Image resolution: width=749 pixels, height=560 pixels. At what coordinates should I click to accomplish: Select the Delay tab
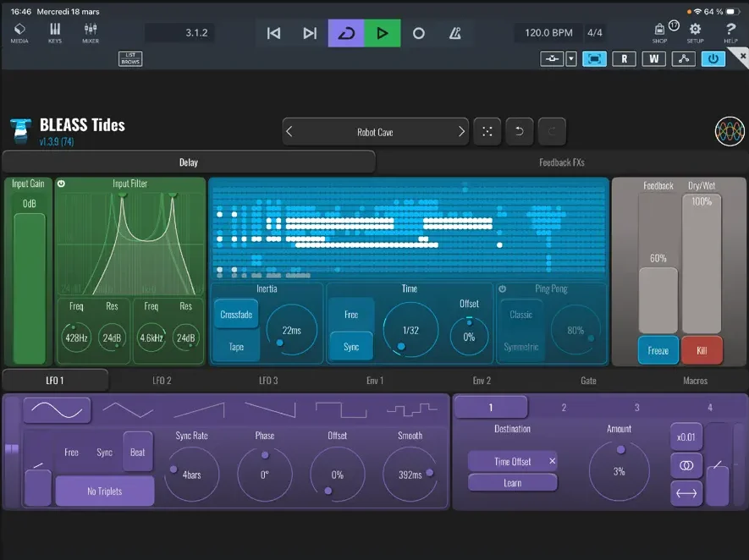click(x=189, y=162)
